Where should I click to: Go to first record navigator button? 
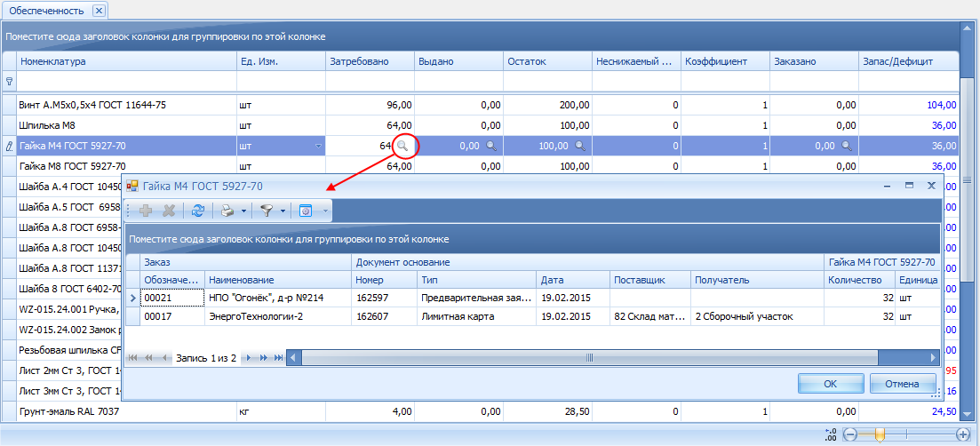pos(132,358)
